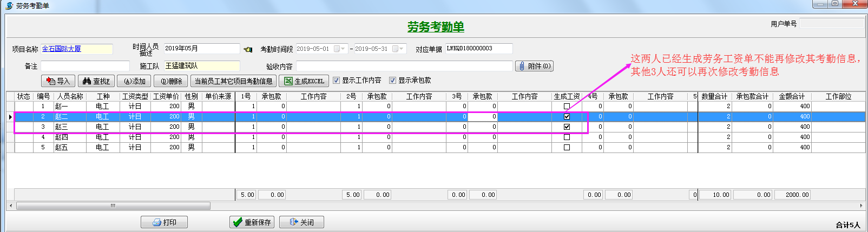Image resolution: width=868 pixels, height=232 pixels.
Task: Click the hand pointer icon beside 2019年05月
Action: [x=248, y=49]
